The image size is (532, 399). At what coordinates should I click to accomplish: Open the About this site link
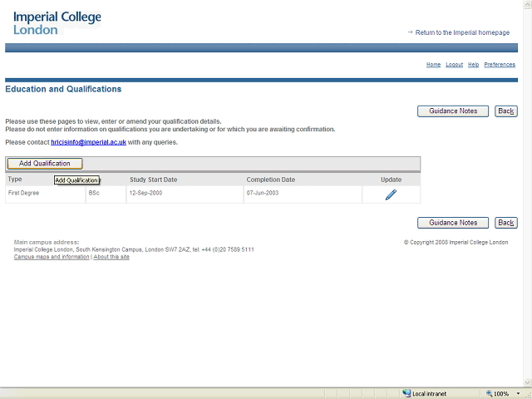[x=111, y=257]
